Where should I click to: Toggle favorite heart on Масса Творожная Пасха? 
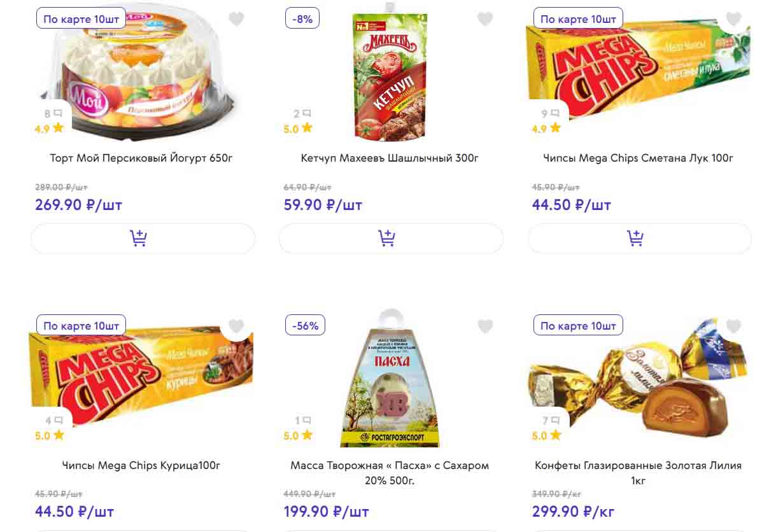pos(485,326)
